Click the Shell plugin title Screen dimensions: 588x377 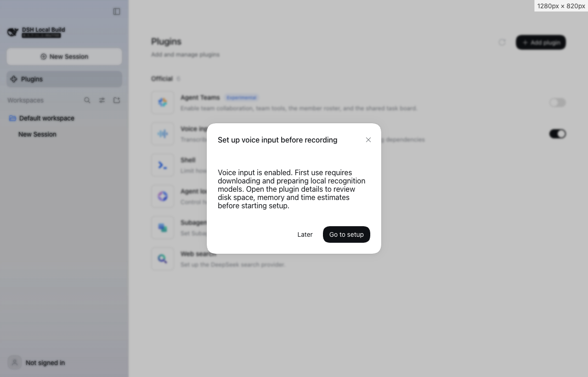188,160
